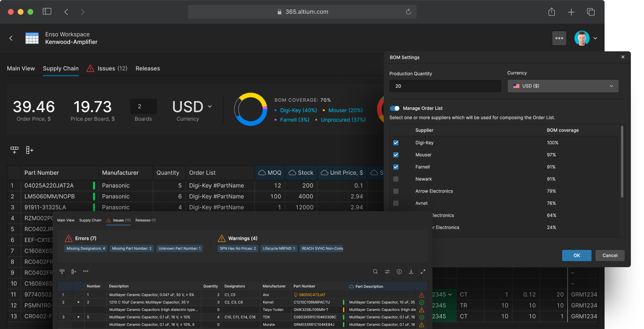Click the workspace back chevron

coord(11,38)
